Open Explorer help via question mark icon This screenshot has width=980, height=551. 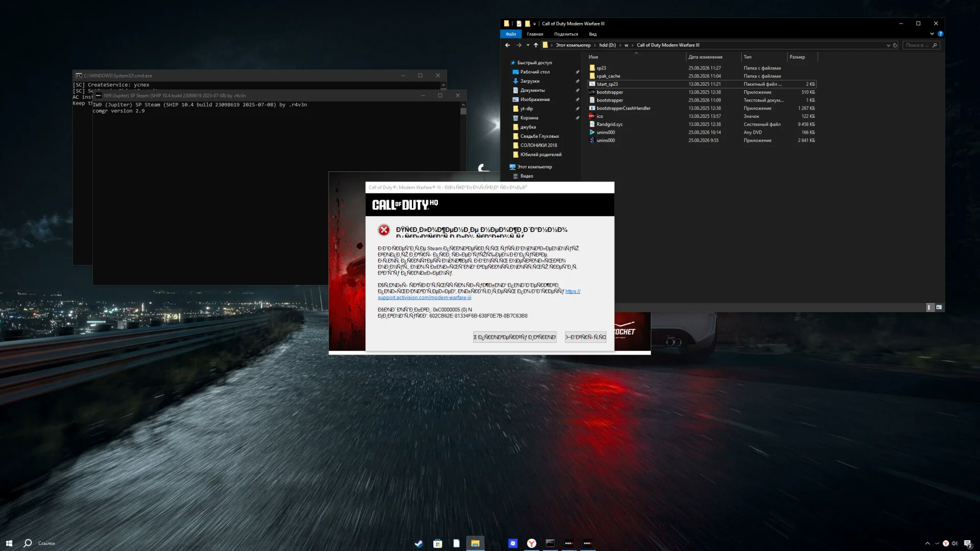coord(940,34)
